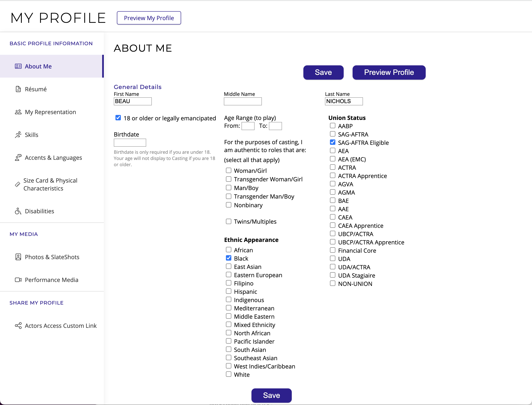Enable the SAG-AFTRA union checkbox
Screen dimensions: 532x405
tap(332, 134)
